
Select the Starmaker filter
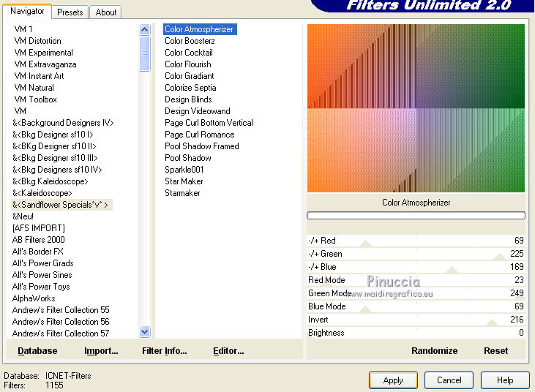click(x=182, y=193)
